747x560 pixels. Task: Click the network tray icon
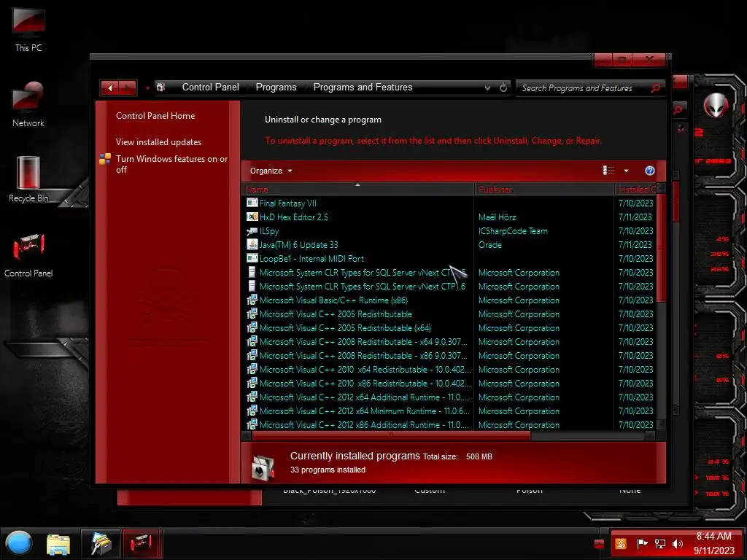click(659, 543)
